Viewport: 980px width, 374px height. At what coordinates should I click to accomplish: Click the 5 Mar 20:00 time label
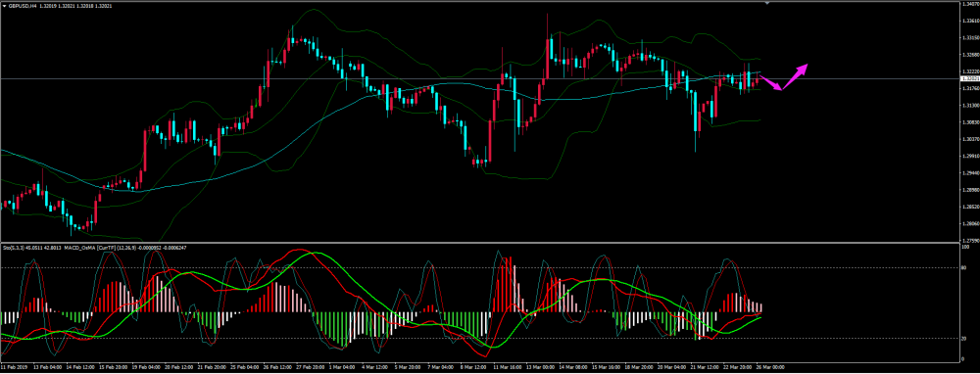pyautogui.click(x=407, y=367)
